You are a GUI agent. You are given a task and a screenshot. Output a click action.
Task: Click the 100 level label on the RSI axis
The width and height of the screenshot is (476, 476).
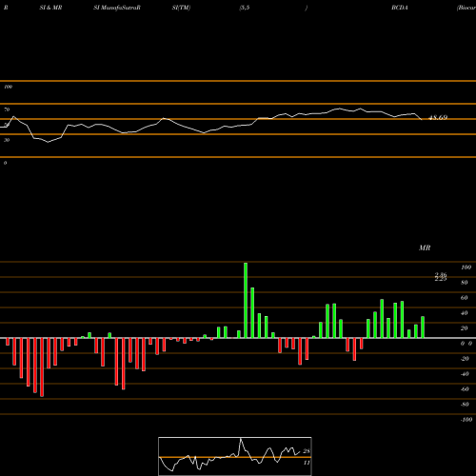(x=9, y=87)
